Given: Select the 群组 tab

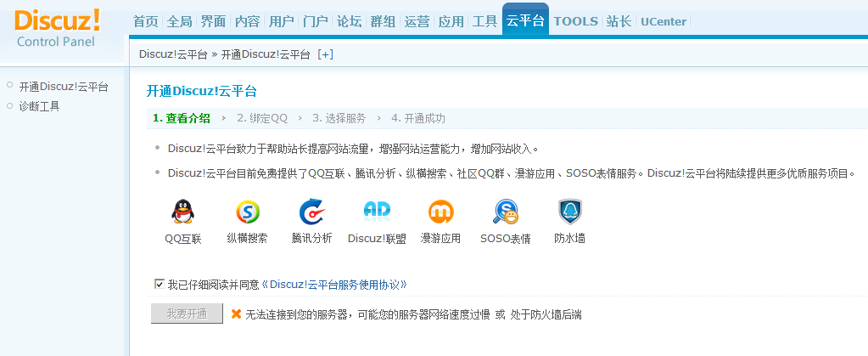Looking at the screenshot, I should [x=383, y=21].
